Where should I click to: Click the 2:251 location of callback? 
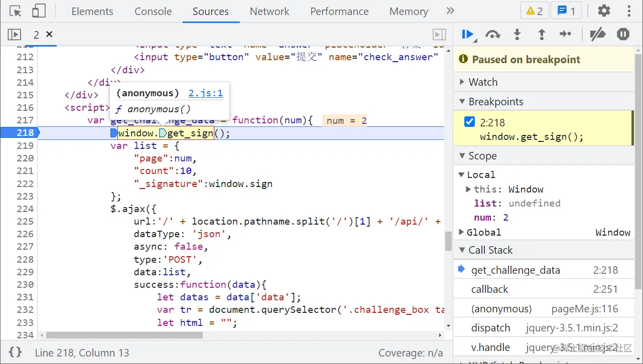pos(605,289)
